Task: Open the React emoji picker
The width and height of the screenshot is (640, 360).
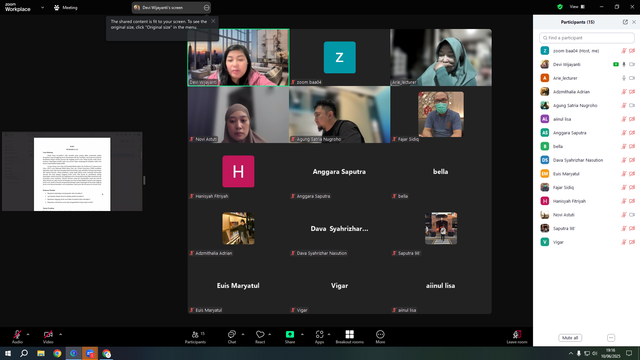Action: coord(260,337)
